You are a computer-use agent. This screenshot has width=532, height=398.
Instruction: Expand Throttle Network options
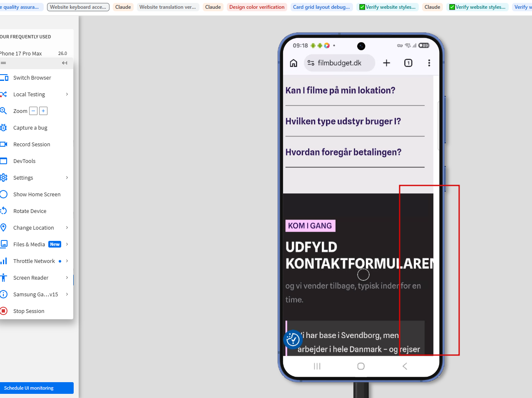click(x=67, y=261)
